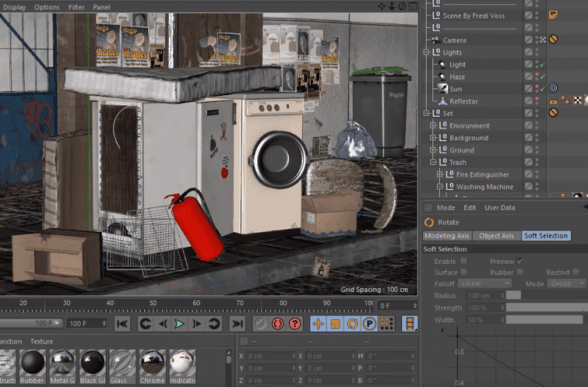This screenshot has width=588, height=387.
Task: Toggle the Rotation keyframe icon
Action: (352, 324)
